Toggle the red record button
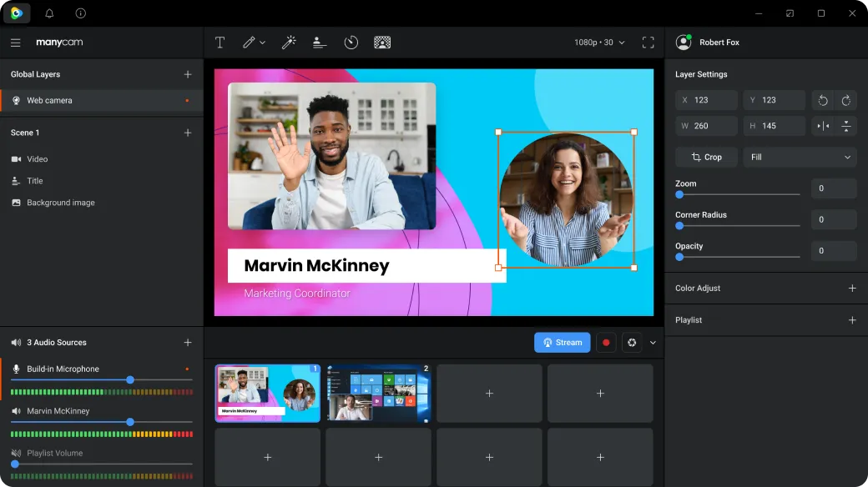This screenshot has width=868, height=487. point(606,342)
